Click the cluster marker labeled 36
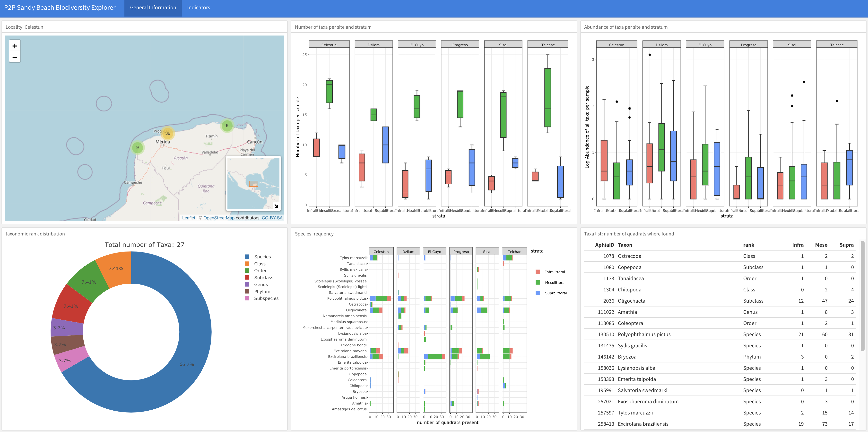 tap(167, 133)
